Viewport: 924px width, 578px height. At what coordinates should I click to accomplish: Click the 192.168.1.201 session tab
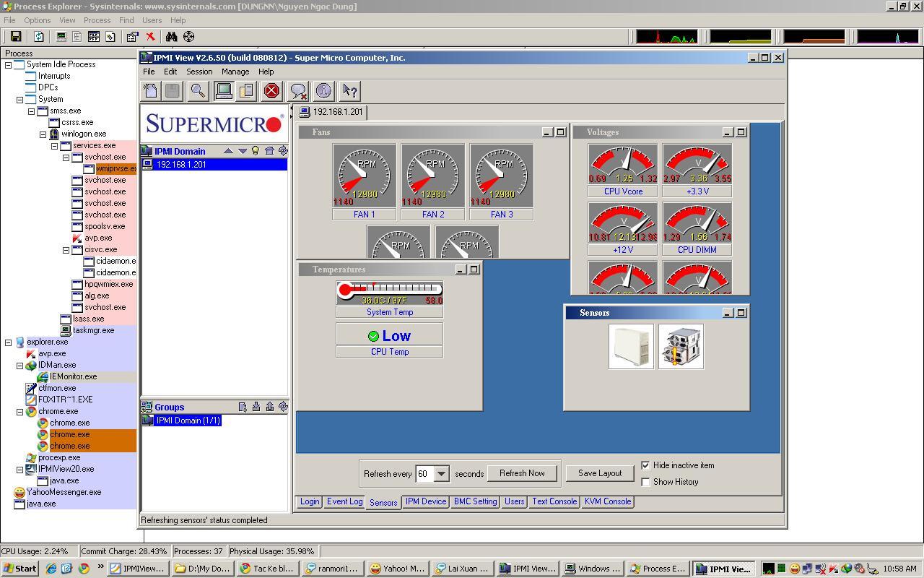coord(332,112)
